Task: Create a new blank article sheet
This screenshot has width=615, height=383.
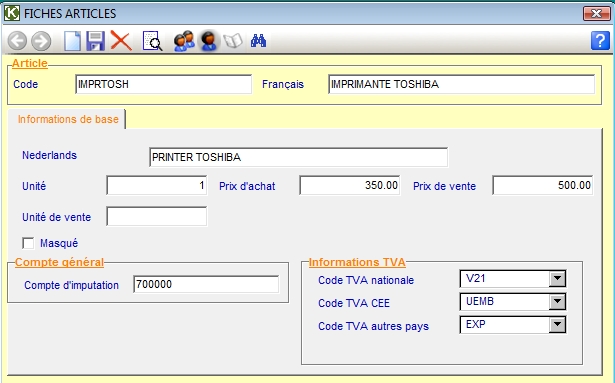Action: [x=73, y=41]
